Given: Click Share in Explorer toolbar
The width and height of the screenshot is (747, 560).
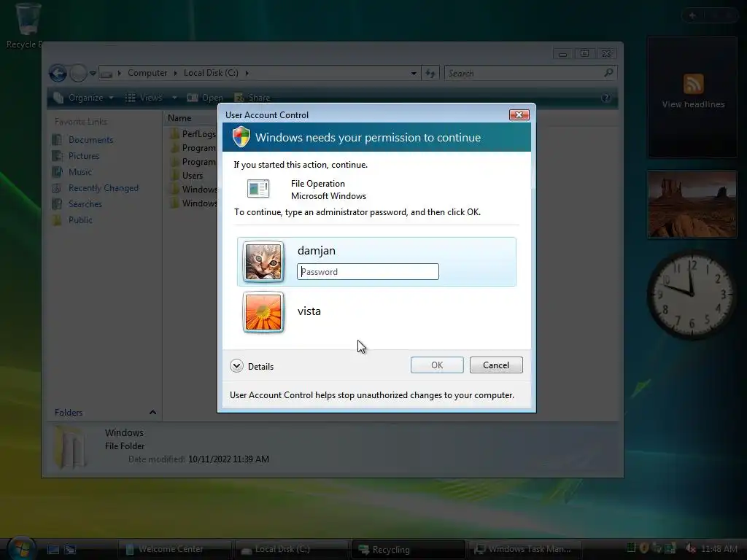Looking at the screenshot, I should click(x=252, y=98).
